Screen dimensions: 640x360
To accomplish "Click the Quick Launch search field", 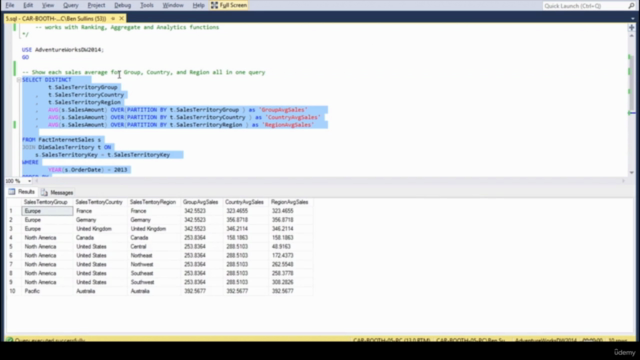I will pos(584,6).
